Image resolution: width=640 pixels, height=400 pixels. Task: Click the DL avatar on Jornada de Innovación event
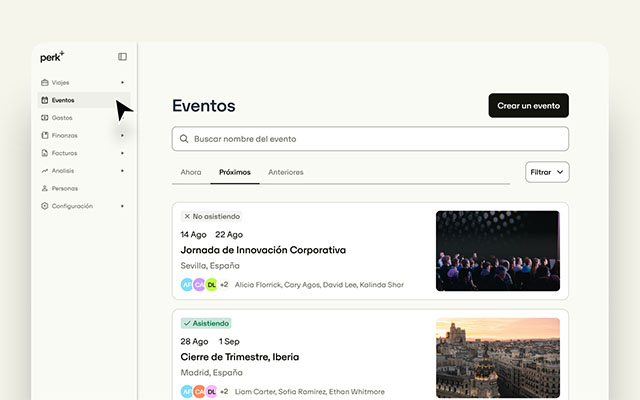pyautogui.click(x=211, y=284)
